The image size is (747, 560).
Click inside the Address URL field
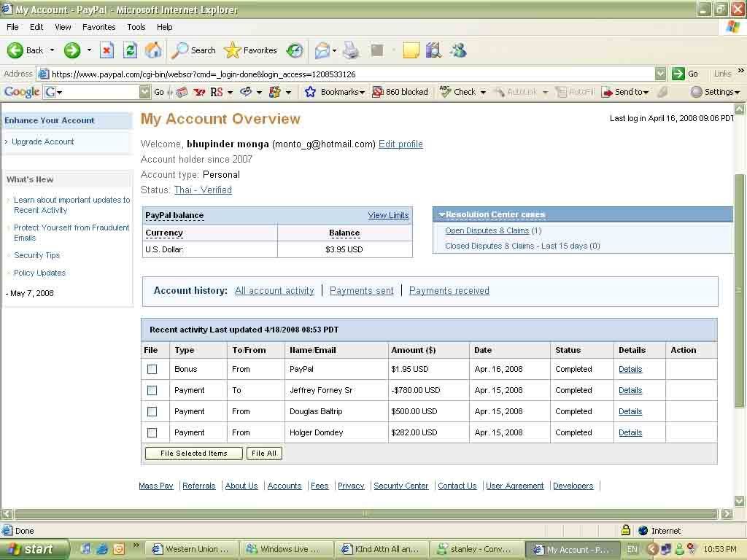352,74
